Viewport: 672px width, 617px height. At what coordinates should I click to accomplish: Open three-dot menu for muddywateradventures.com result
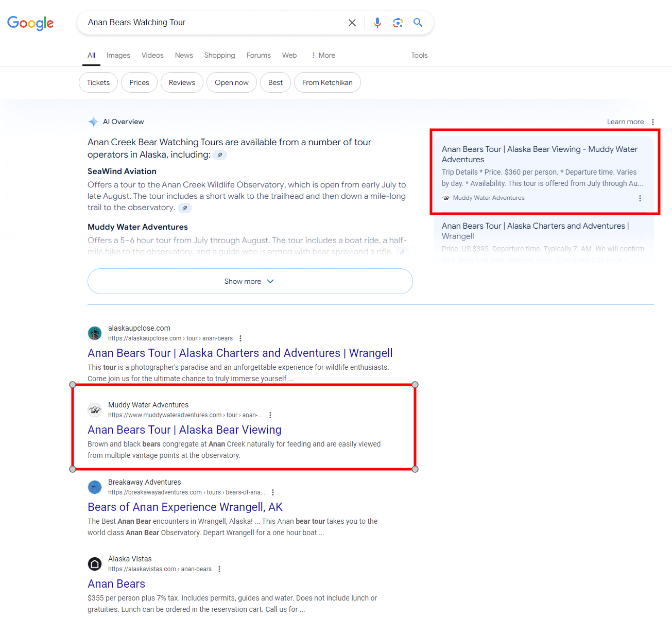click(270, 415)
